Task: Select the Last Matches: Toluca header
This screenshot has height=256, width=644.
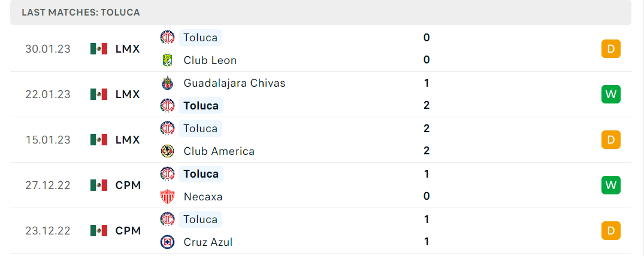Action: click(321, 13)
